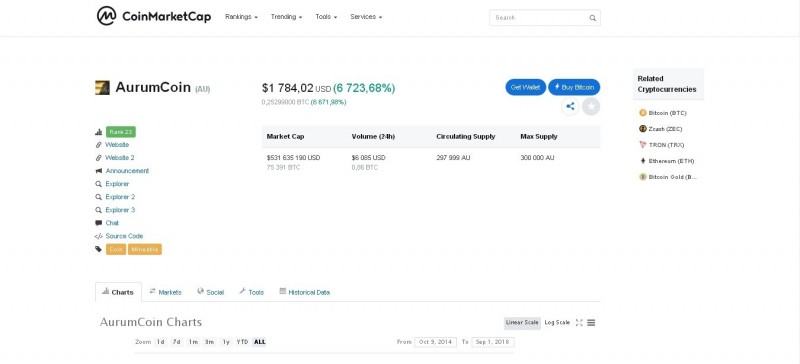The image size is (800, 364).
Task: Switch to the Markets tab
Action: 165,292
